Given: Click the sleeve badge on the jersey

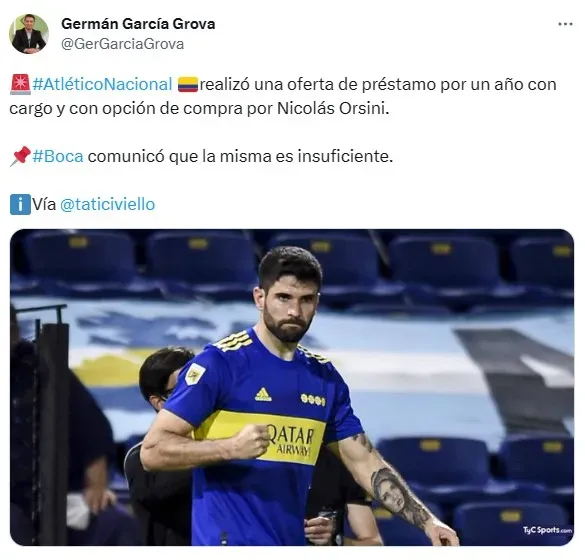Looking at the screenshot, I should coord(195,374).
